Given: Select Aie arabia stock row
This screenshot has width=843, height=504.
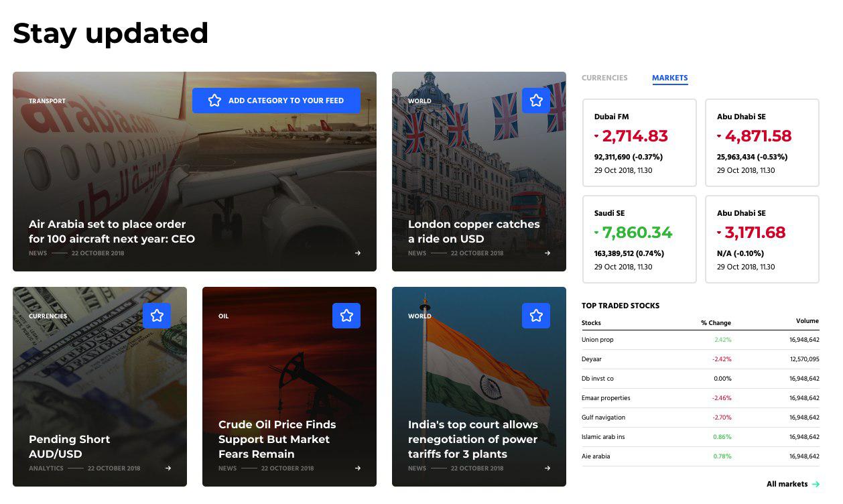Looking at the screenshot, I should (700, 456).
